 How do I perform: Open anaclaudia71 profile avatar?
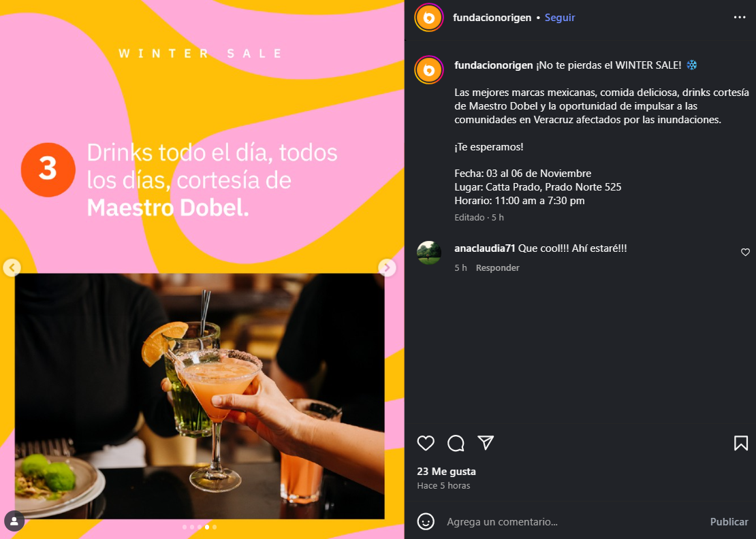(x=428, y=253)
